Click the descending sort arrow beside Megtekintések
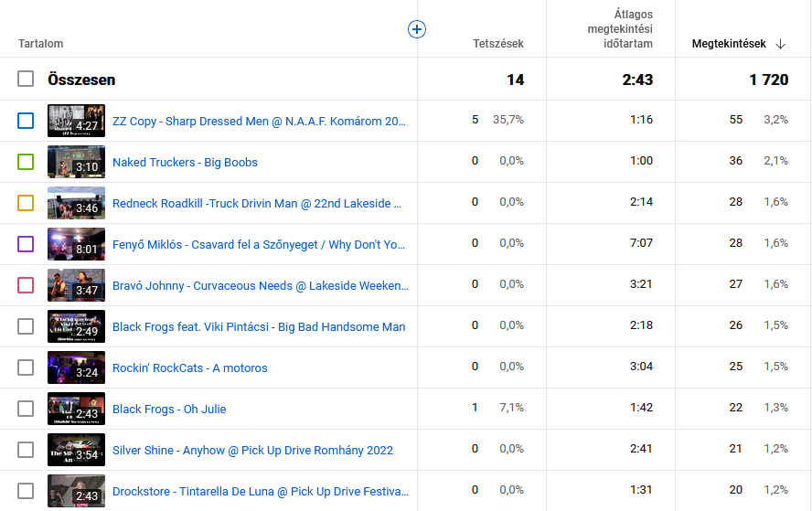The height and width of the screenshot is (511, 812). click(x=780, y=44)
